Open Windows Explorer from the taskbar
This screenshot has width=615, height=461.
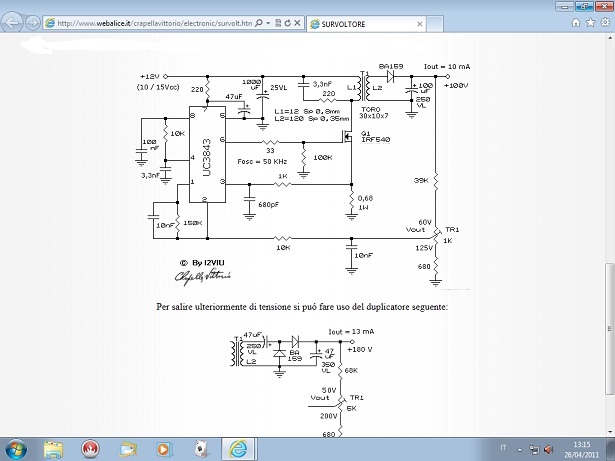tap(54, 447)
